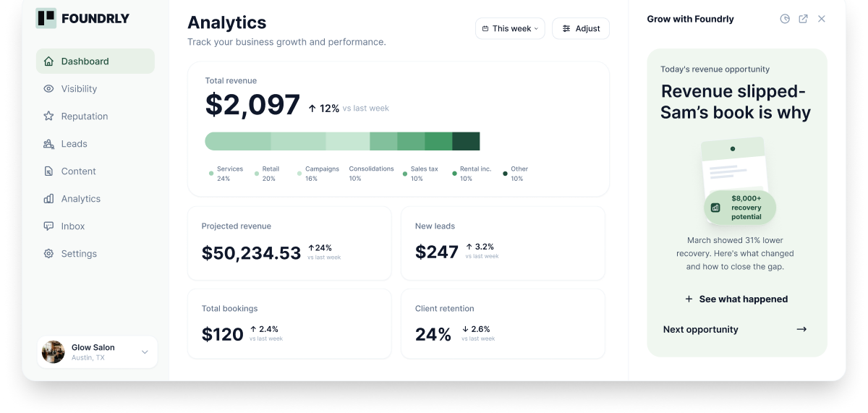Click the Leads people icon
868x413 pixels.
(48, 144)
